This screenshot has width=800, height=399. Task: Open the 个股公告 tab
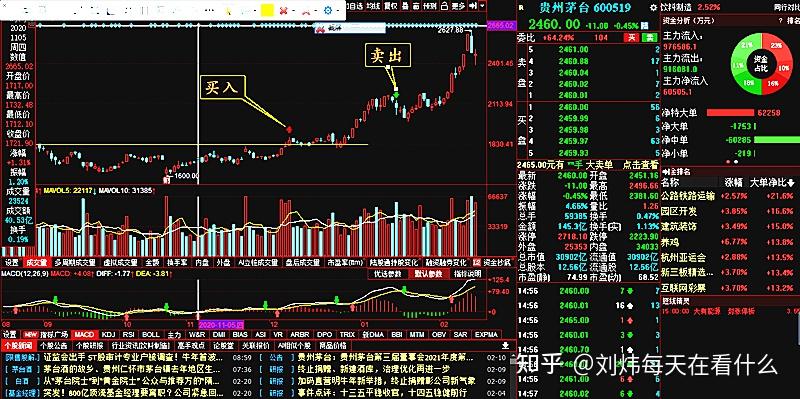(x=53, y=345)
